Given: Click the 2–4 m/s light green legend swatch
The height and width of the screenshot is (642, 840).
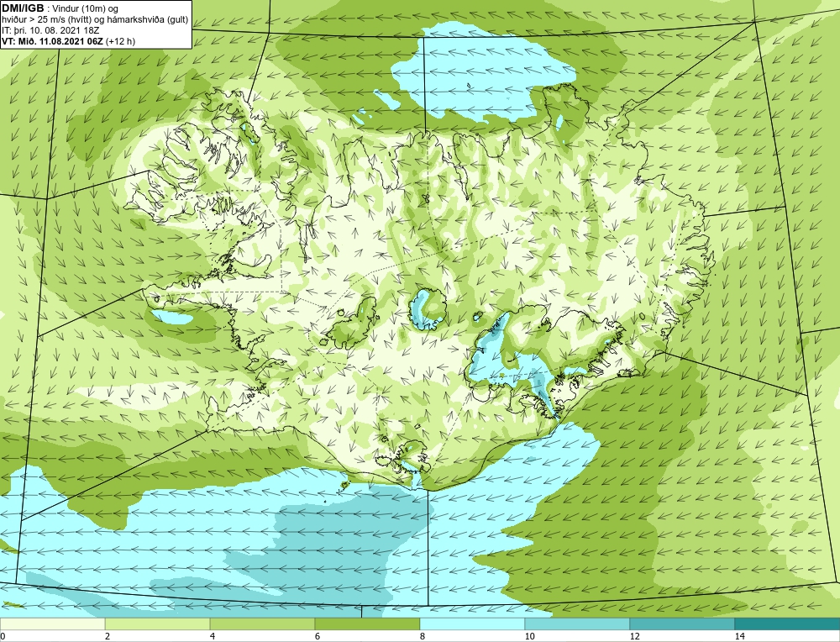Looking at the screenshot, I should click(x=158, y=624).
